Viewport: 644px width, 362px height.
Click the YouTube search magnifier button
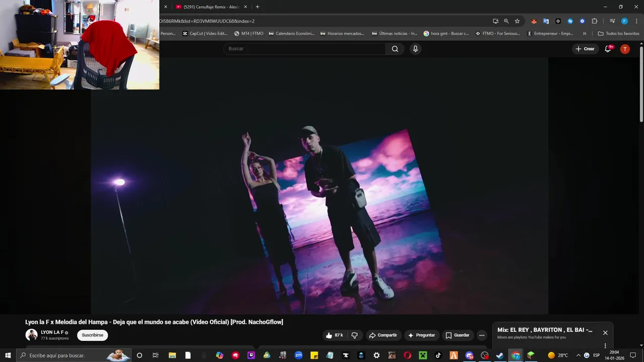[x=395, y=49]
